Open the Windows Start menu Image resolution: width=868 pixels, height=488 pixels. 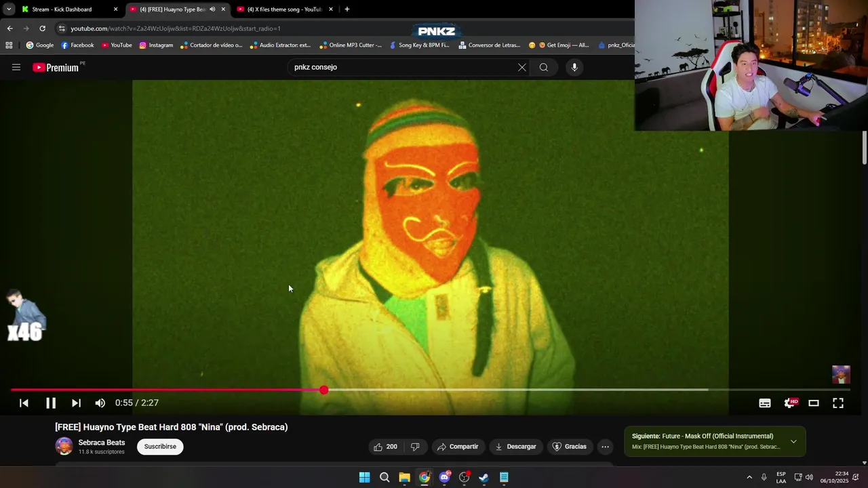coord(365,477)
